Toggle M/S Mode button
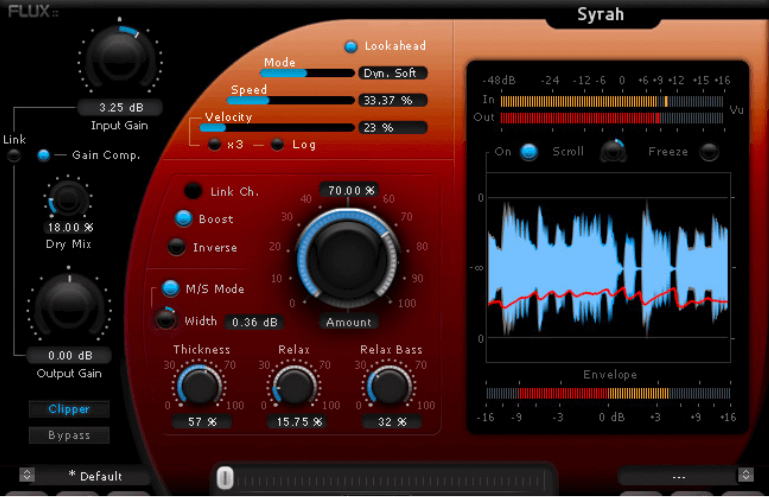The image size is (769, 497). tap(170, 288)
